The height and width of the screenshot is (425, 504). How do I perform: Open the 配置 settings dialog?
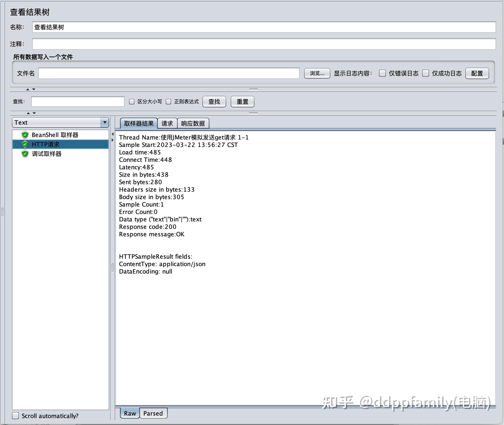[477, 73]
